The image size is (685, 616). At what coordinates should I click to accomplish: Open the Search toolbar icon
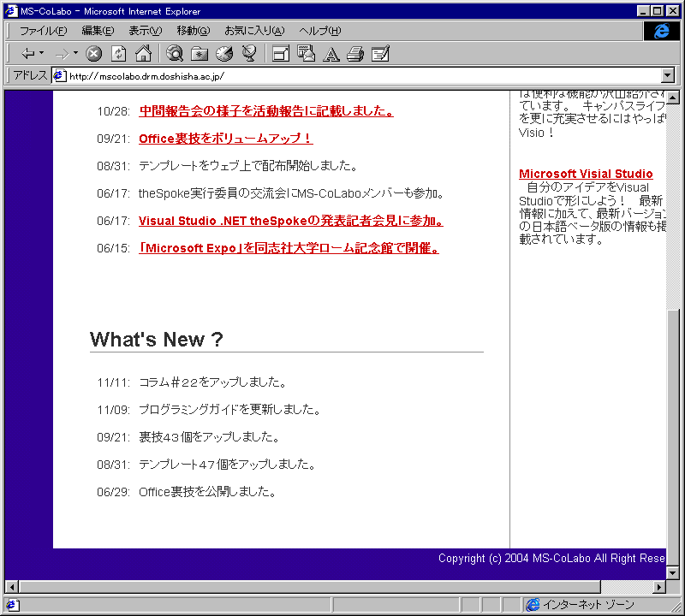click(x=175, y=54)
